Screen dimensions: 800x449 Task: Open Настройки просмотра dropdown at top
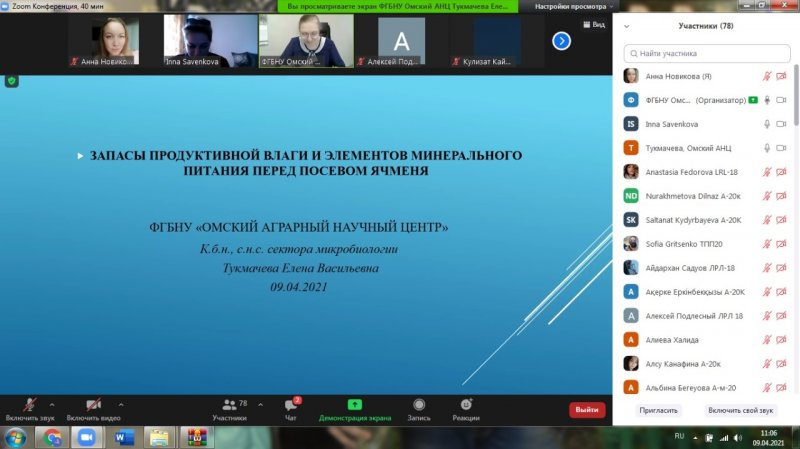coord(573,6)
